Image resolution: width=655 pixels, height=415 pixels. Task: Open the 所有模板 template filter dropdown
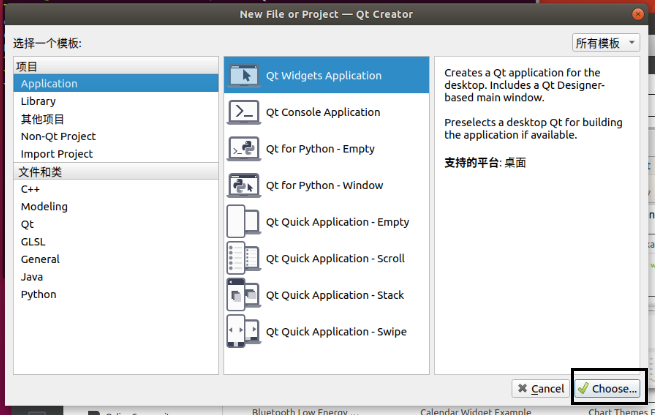606,43
